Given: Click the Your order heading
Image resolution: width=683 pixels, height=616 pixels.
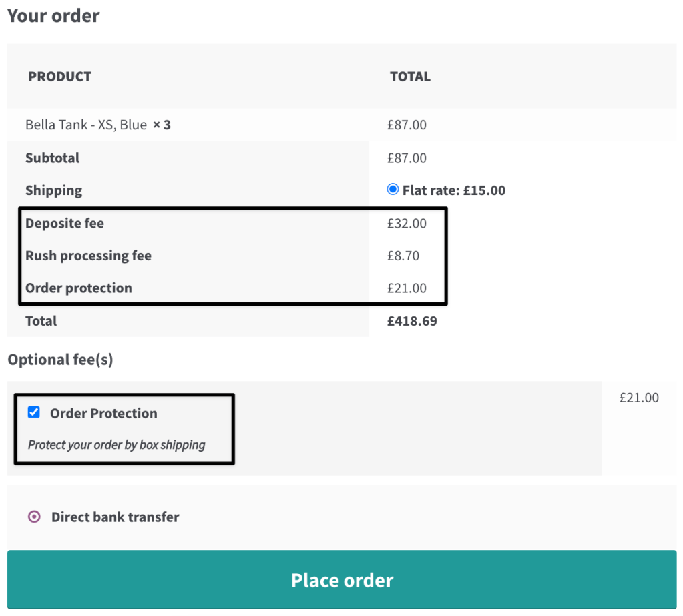Looking at the screenshot, I should tap(53, 15).
